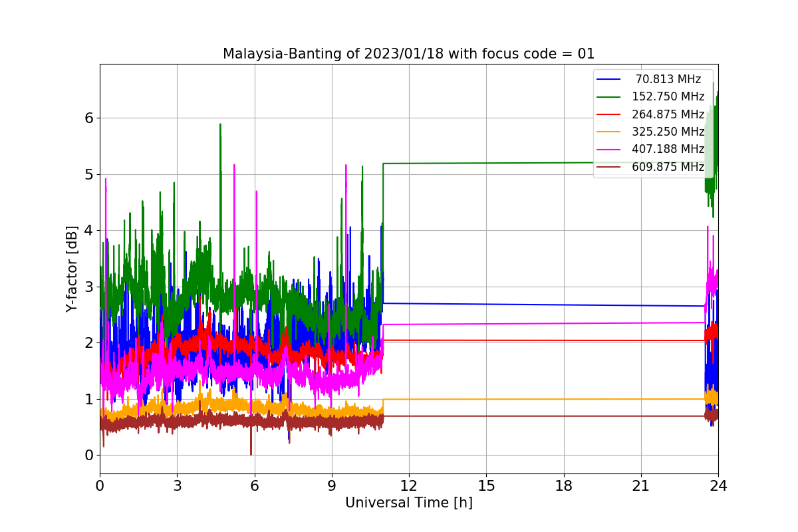Click the 'Y-factor [dB]' axis label

point(72,269)
